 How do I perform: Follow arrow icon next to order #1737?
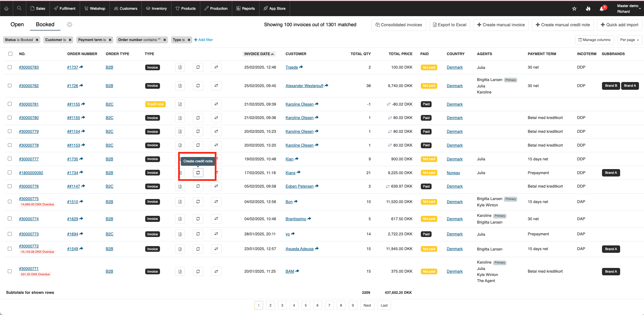click(81, 67)
